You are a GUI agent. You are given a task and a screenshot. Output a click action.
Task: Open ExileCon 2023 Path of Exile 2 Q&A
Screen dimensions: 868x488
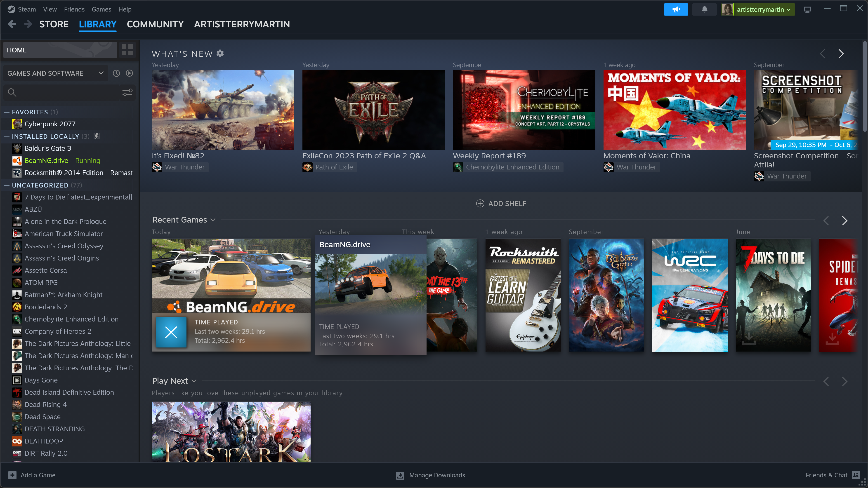tap(364, 156)
